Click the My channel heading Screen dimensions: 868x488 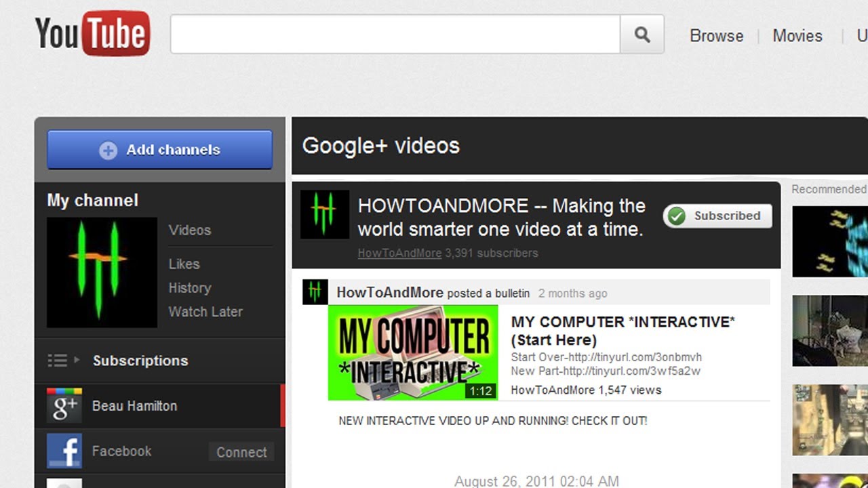[x=92, y=201]
